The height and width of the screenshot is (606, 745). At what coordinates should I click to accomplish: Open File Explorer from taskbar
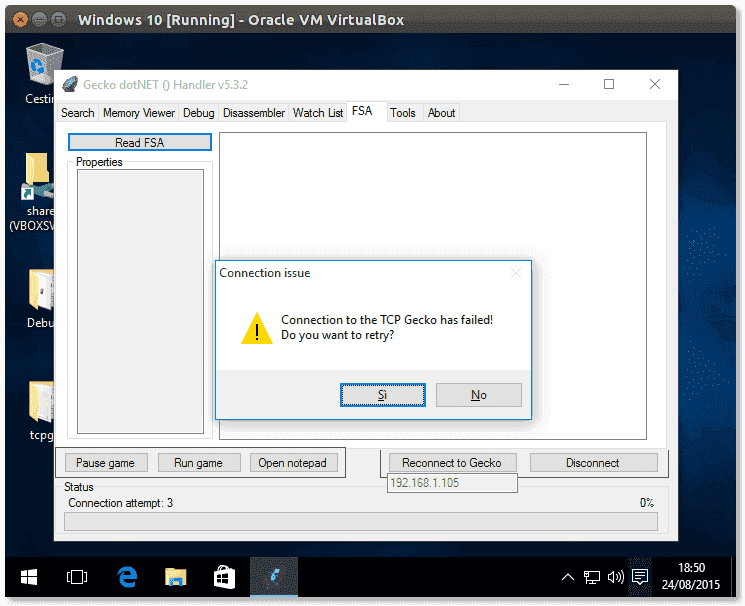point(176,577)
